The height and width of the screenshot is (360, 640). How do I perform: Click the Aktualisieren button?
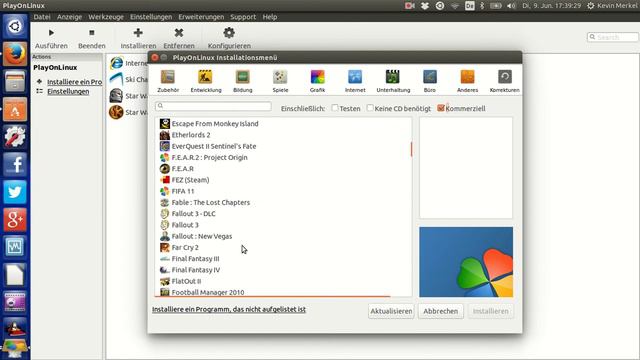click(x=391, y=311)
